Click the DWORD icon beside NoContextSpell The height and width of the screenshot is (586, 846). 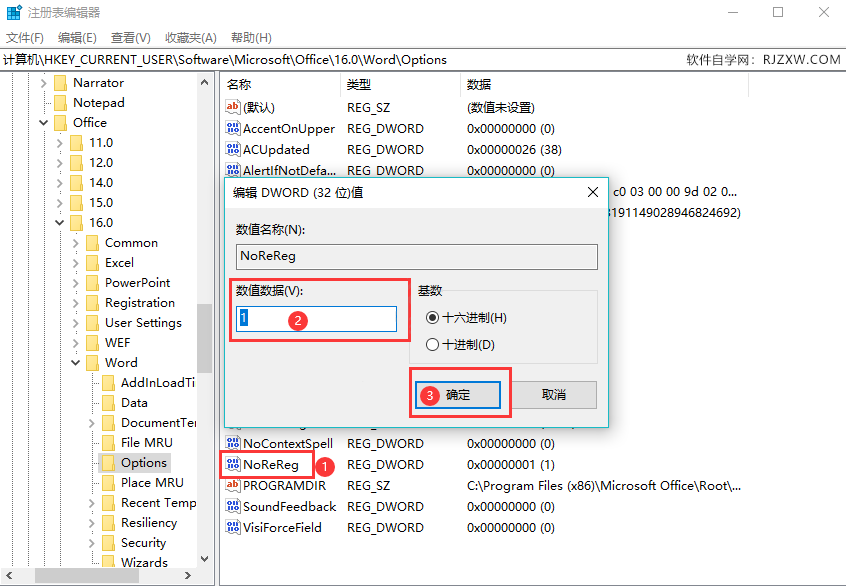tap(234, 443)
